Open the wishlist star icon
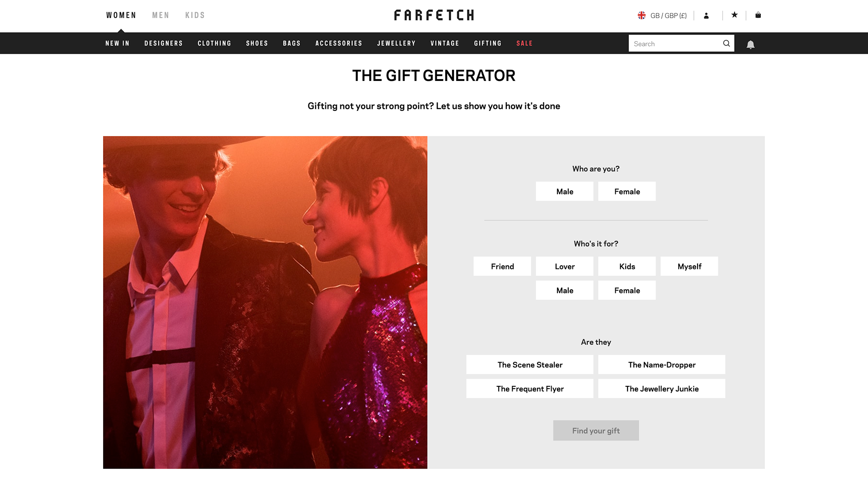 (x=734, y=15)
